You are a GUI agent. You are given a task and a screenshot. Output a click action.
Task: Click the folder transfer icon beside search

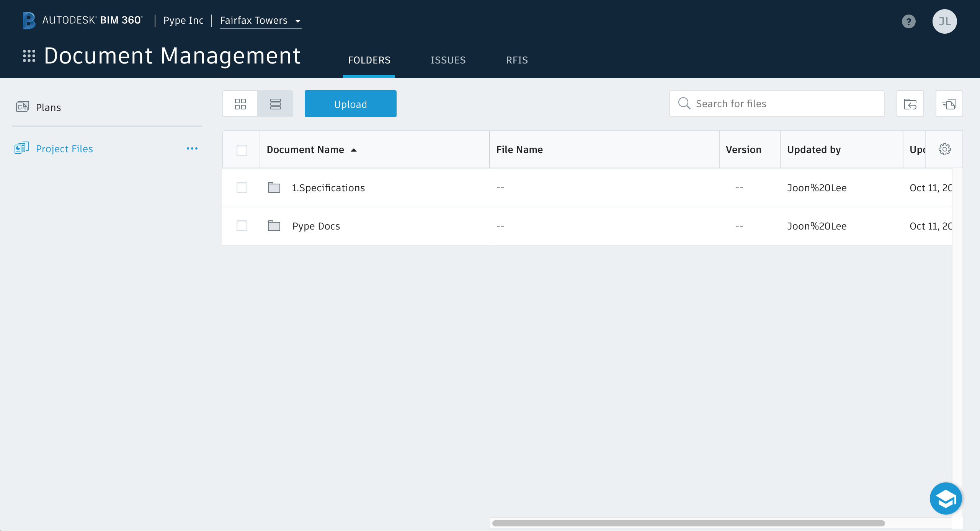click(910, 104)
